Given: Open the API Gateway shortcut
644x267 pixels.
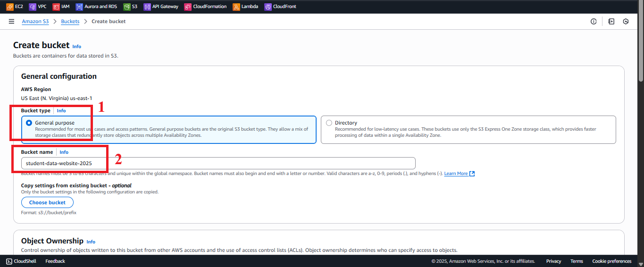Looking at the screenshot, I should click(x=161, y=7).
